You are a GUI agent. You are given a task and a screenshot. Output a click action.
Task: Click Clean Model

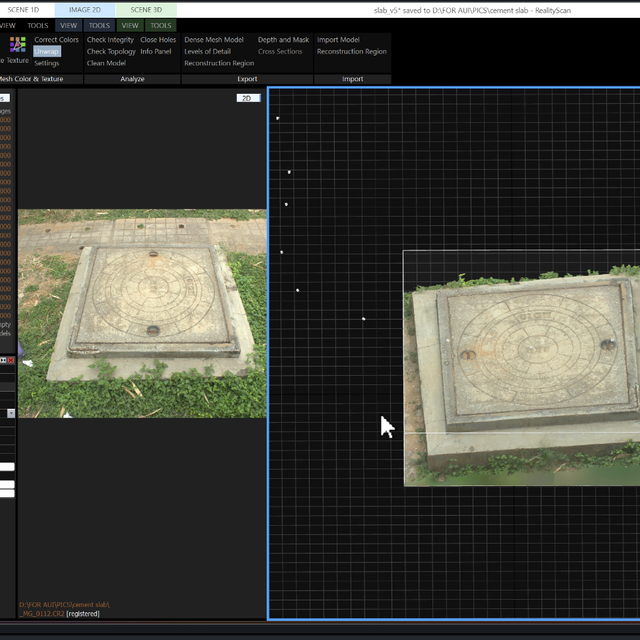click(106, 63)
